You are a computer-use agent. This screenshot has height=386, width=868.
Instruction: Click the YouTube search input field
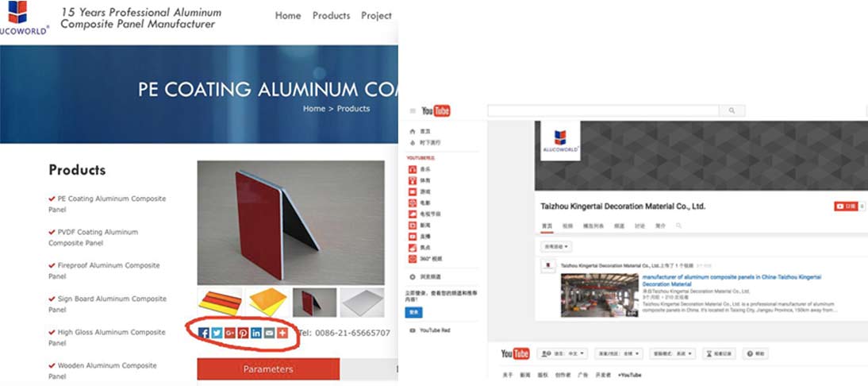pos(603,110)
